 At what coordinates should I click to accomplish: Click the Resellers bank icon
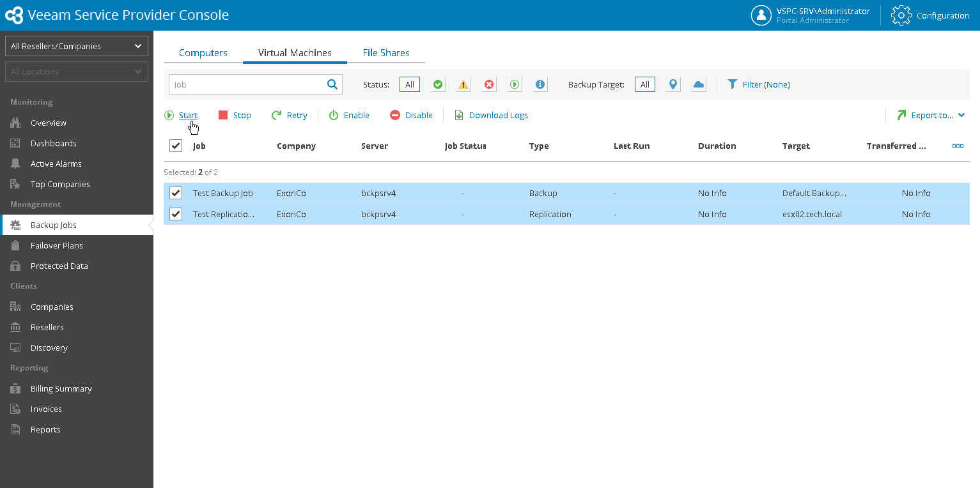pyautogui.click(x=16, y=327)
